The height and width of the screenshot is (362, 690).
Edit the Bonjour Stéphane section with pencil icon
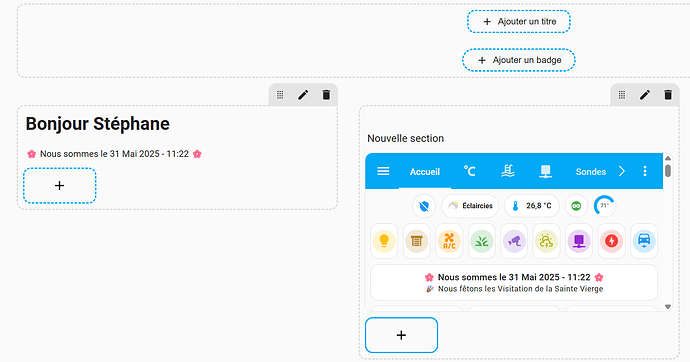[303, 95]
